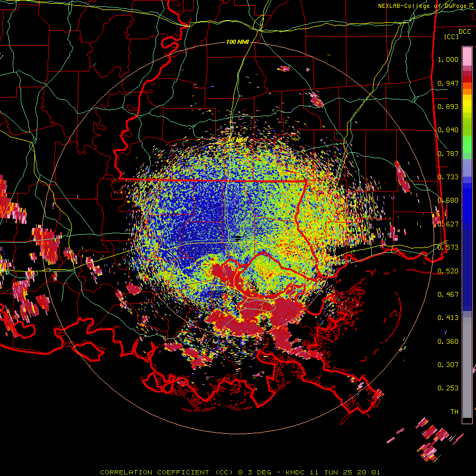476x476 pixels.
Task: Pick the gray segment of the color bar
Action: [x=467, y=368]
